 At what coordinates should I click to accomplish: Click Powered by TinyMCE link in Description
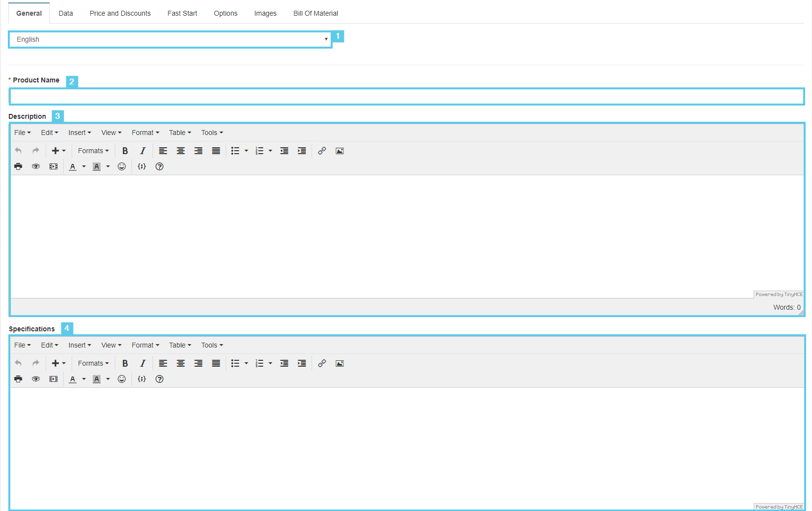(x=779, y=295)
